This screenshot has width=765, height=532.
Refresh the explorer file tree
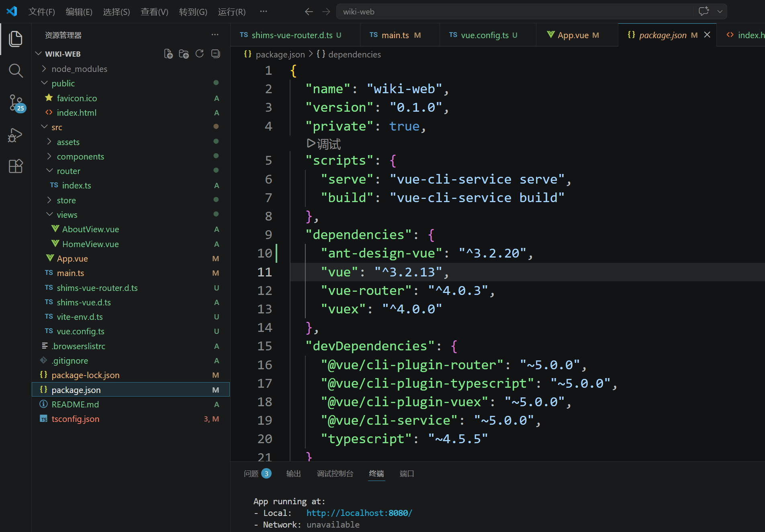(200, 54)
